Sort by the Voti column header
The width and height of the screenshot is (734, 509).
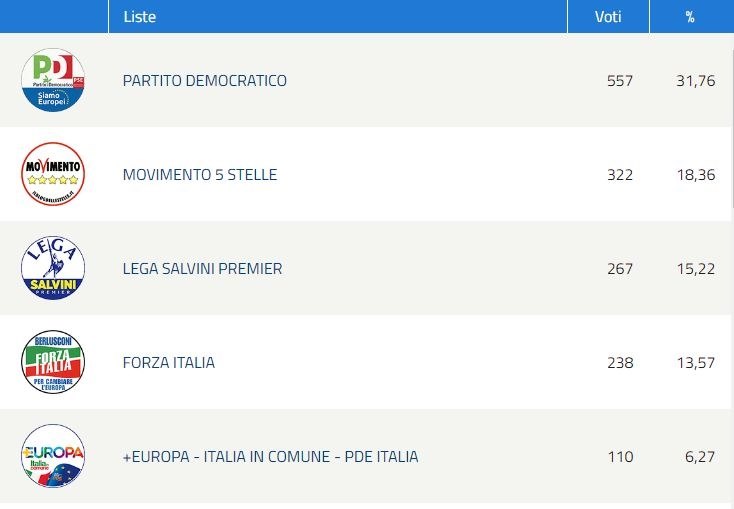[x=608, y=17]
